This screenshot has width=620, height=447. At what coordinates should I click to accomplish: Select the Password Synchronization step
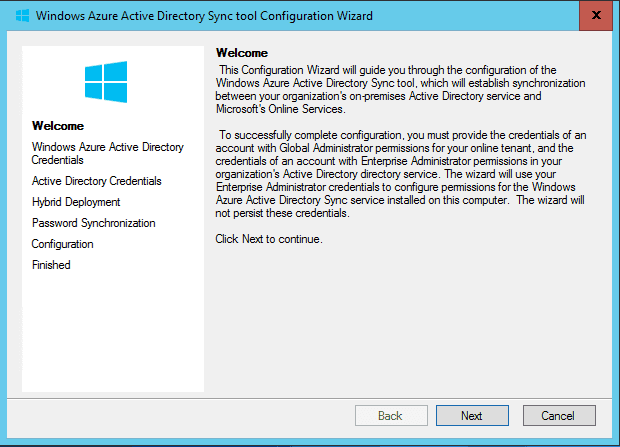coord(93,223)
